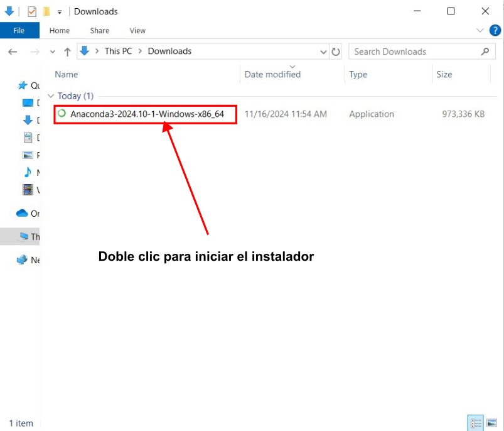Screen dimensions: 504x431
Task: Open the File menu
Action: 19,31
